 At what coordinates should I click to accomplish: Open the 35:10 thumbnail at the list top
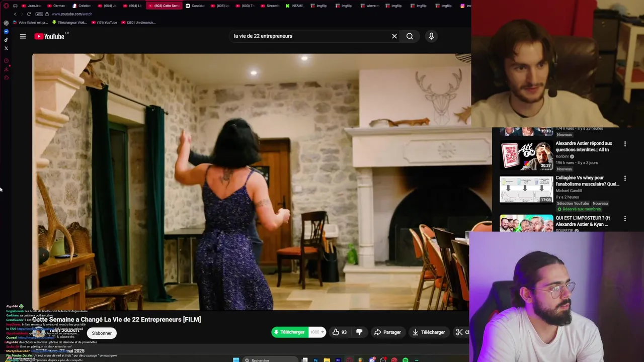click(x=526, y=132)
